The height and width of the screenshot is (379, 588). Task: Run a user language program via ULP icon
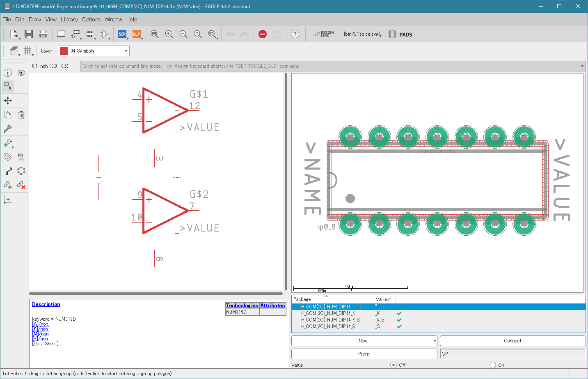click(136, 34)
